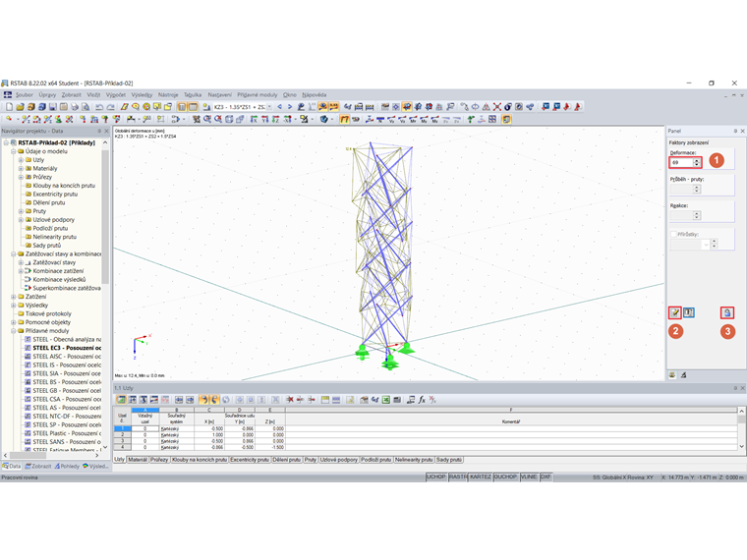747x560 pixels.
Task: Click the delete row red icon in table toolbar
Action: coord(289,400)
